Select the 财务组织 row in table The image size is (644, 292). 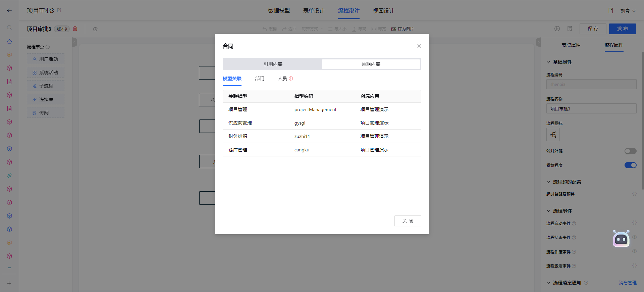(x=322, y=136)
